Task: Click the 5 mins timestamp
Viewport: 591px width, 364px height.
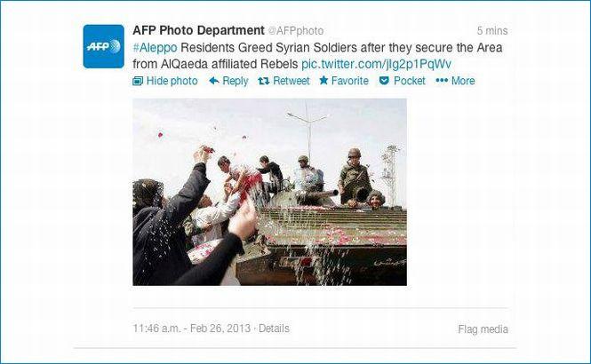Action: 492,31
